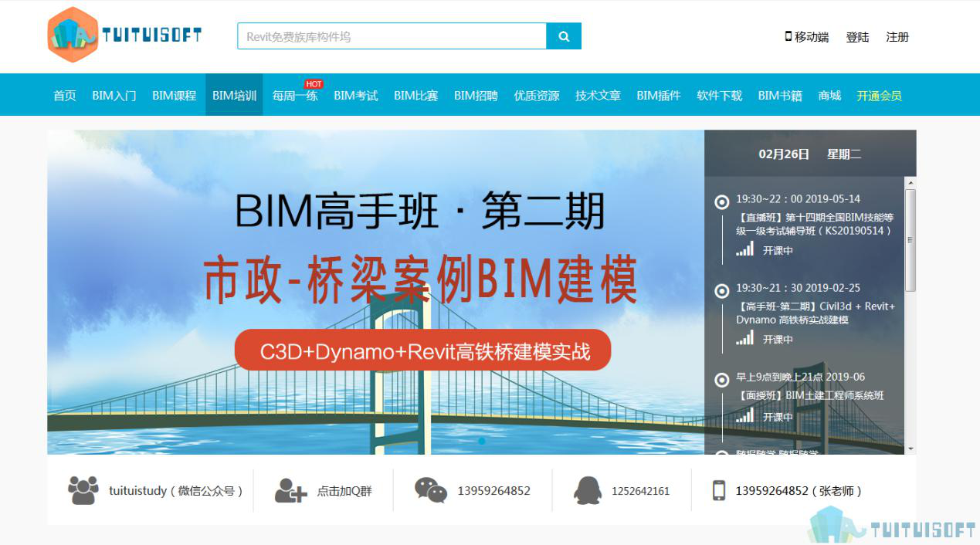Open the 技术文章 menu item
Viewport: 980px width, 545px height.
click(598, 96)
